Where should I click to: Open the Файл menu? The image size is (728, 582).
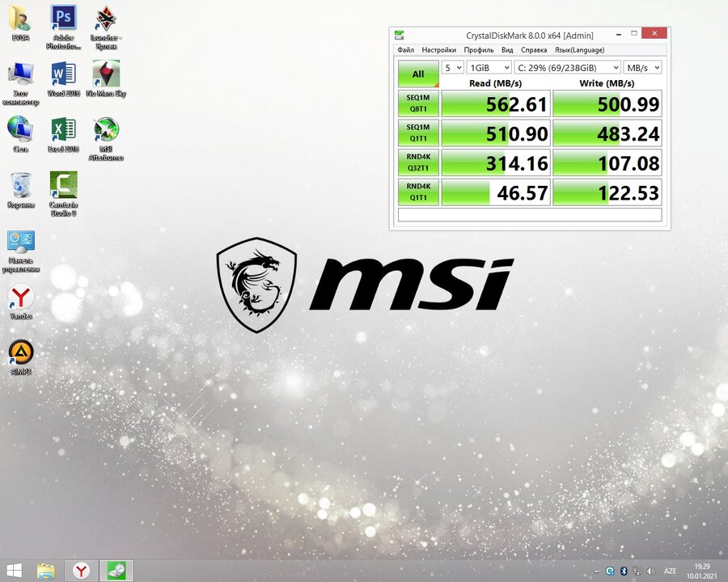tap(405, 50)
